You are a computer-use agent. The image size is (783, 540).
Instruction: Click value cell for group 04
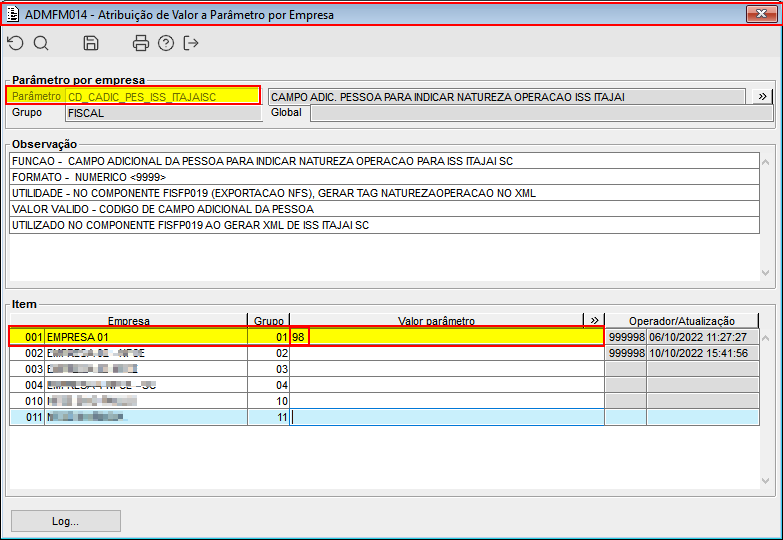pos(447,385)
